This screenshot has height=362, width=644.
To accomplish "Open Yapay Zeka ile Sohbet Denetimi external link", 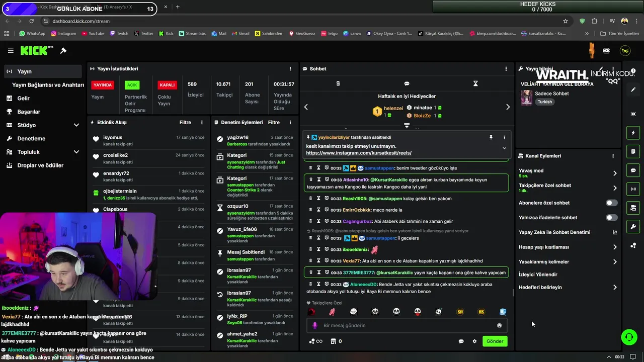I will coord(615,232).
